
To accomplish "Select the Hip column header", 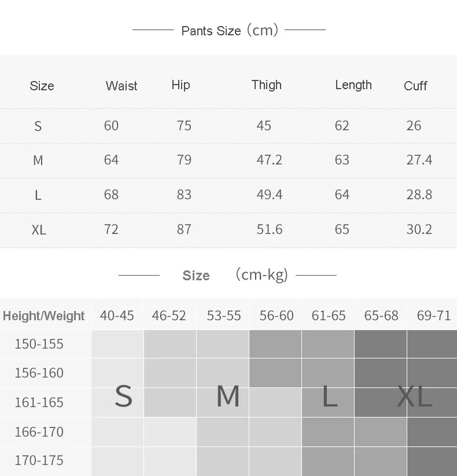I will (x=180, y=85).
